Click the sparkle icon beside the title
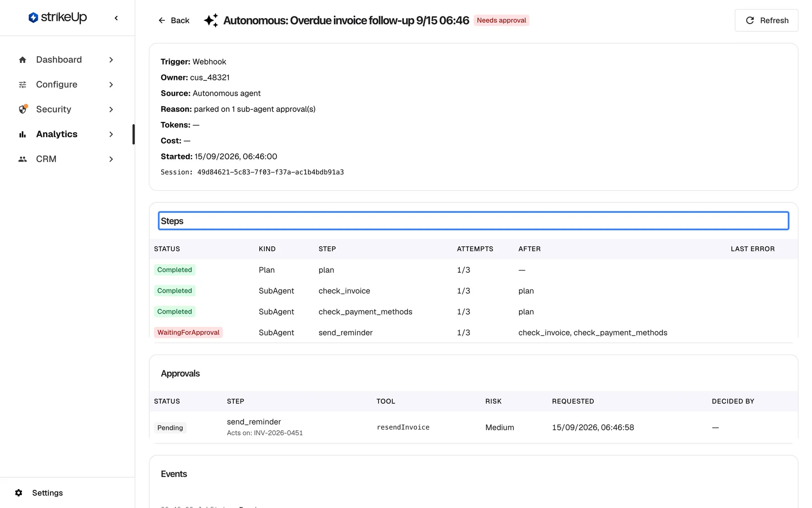This screenshot has height=508, width=812. [x=211, y=20]
